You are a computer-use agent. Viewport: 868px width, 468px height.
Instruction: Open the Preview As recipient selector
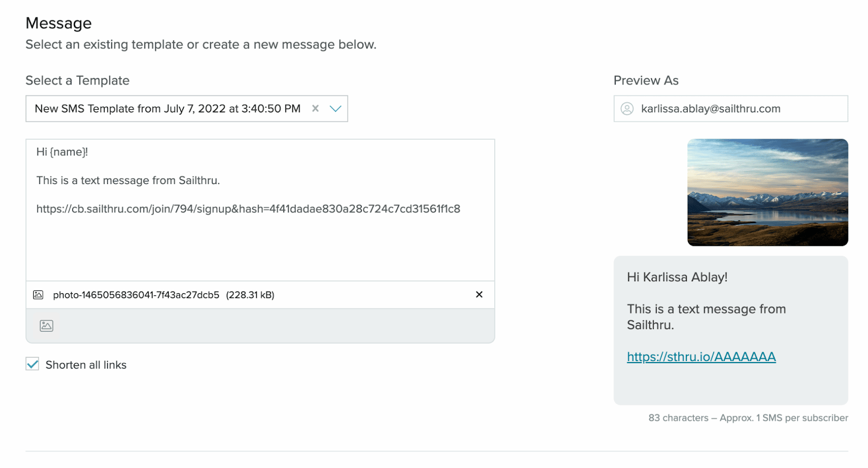coord(730,109)
